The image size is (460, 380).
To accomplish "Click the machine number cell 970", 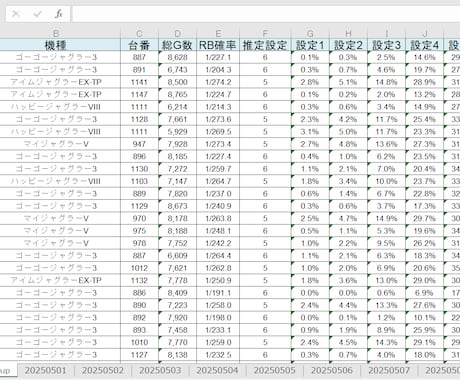I will (x=139, y=218).
